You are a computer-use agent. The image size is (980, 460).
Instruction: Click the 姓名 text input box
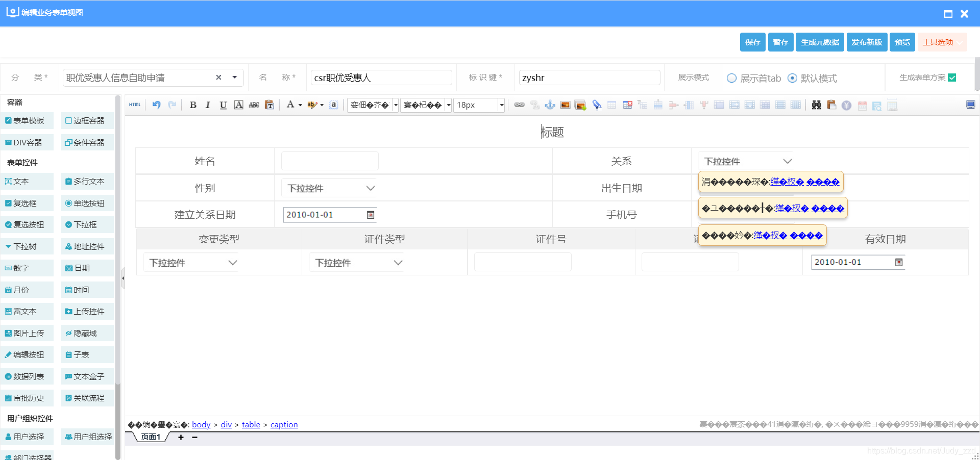click(330, 161)
